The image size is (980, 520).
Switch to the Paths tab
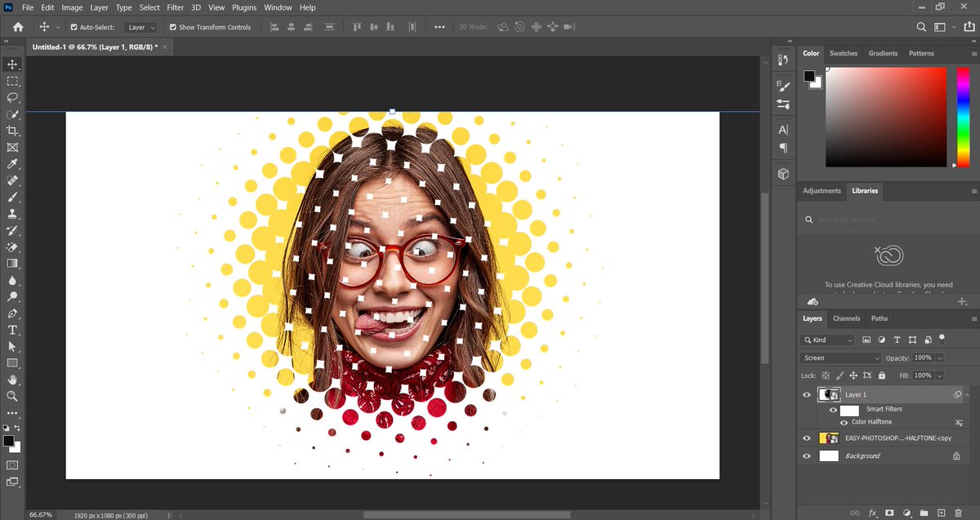[880, 318]
